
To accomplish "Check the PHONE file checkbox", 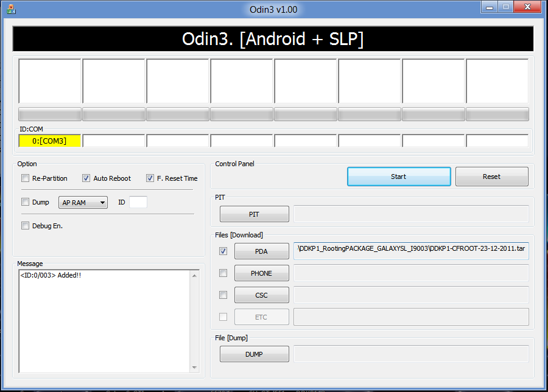I will click(x=223, y=273).
